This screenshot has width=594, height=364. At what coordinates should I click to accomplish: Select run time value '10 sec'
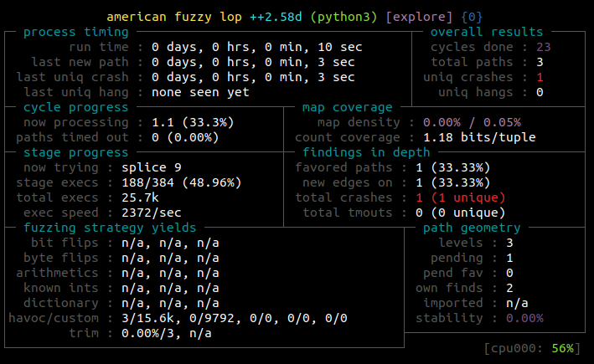tap(340, 48)
